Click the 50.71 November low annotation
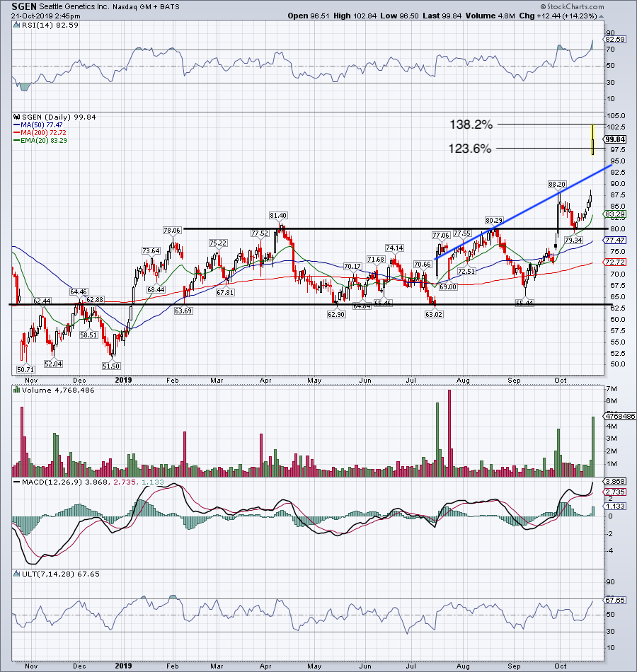This screenshot has height=672, width=637. (25, 369)
